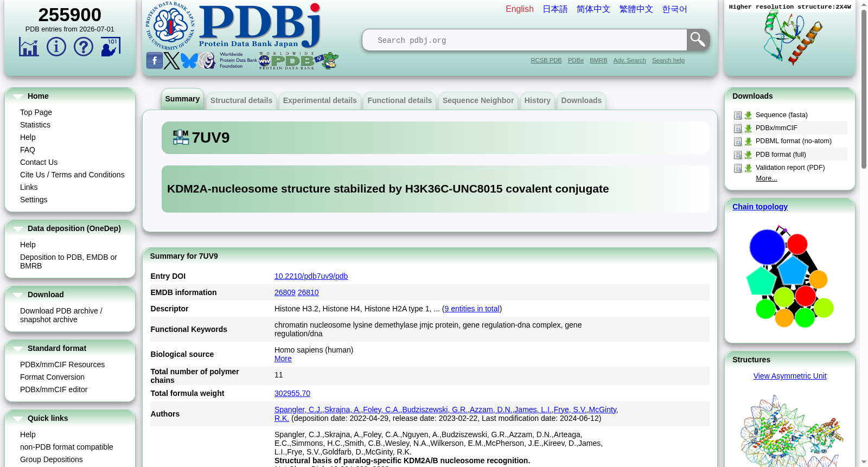Open PDBx/mmCIF editor sidebar link
Image resolution: width=868 pixels, height=467 pixels.
pos(54,389)
